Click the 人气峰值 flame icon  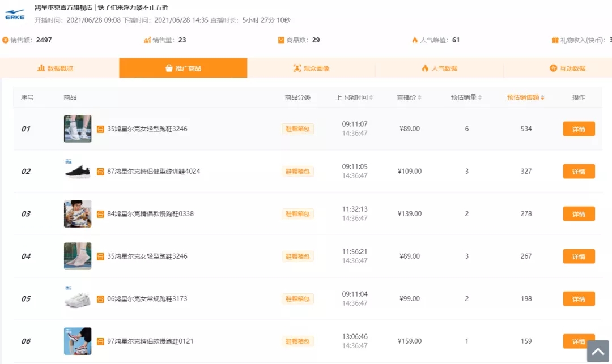click(414, 40)
